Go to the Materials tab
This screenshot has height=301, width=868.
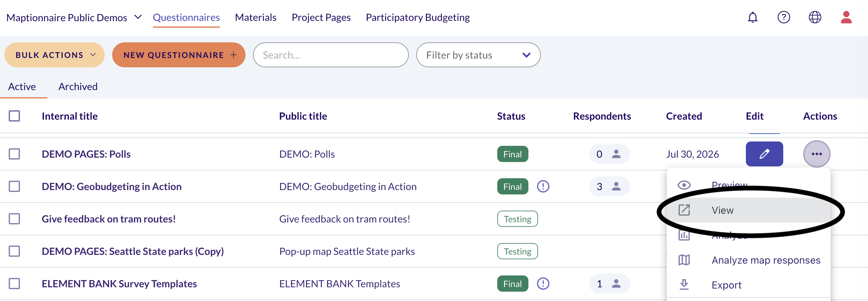255,17
